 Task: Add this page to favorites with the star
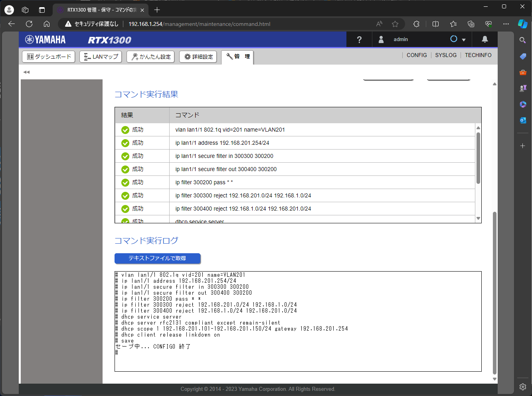pos(395,24)
